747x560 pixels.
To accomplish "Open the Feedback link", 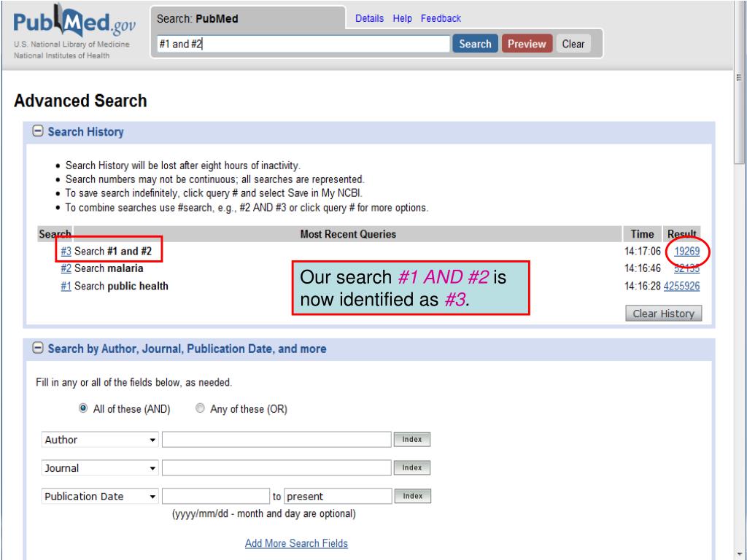I will 441,18.
